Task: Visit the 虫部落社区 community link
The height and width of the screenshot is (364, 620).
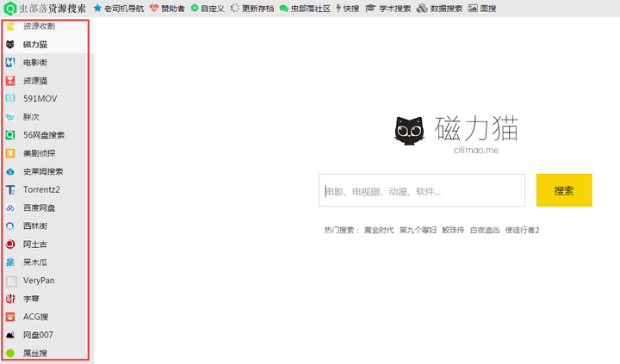Action: click(x=305, y=9)
